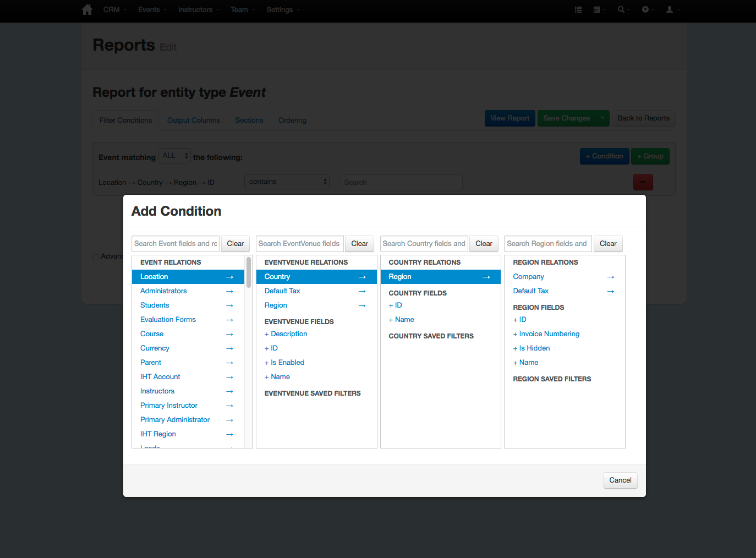Open the Events menu
756x558 pixels.
point(152,10)
